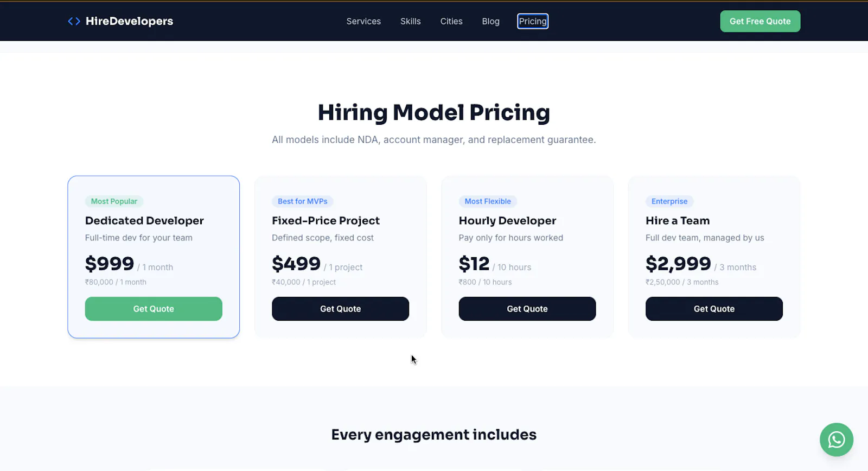This screenshot has height=471, width=868.
Task: Go to the Skills nav item
Action: point(411,21)
